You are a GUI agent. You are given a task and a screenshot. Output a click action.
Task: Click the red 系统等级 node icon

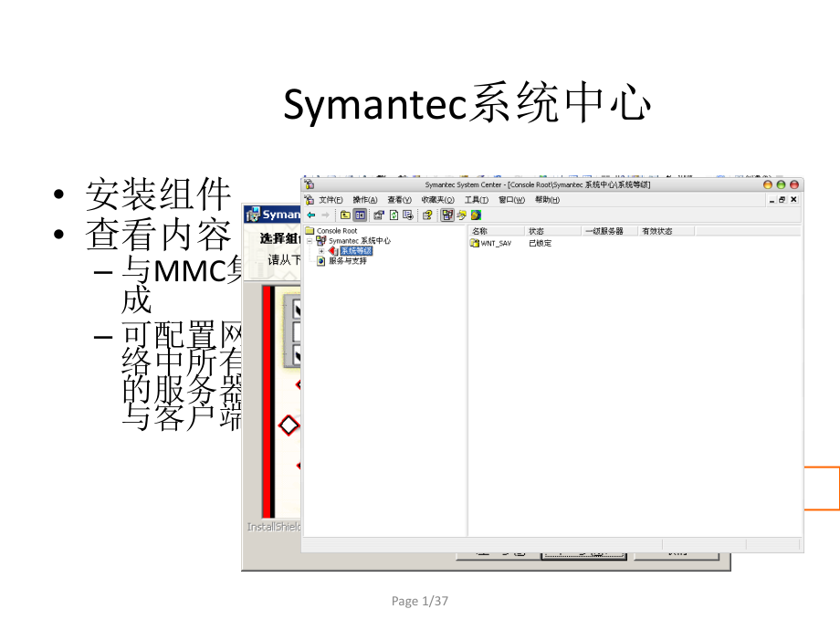pyautogui.click(x=333, y=251)
